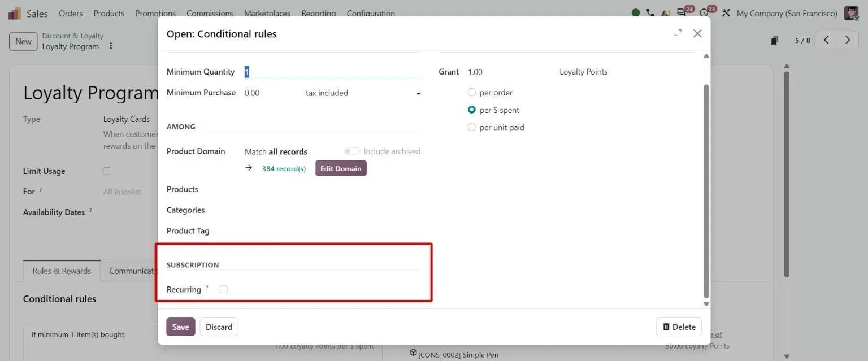Viewport: 868px width, 361px height.
Task: Tick the Recurring checkbox
Action: pos(224,289)
